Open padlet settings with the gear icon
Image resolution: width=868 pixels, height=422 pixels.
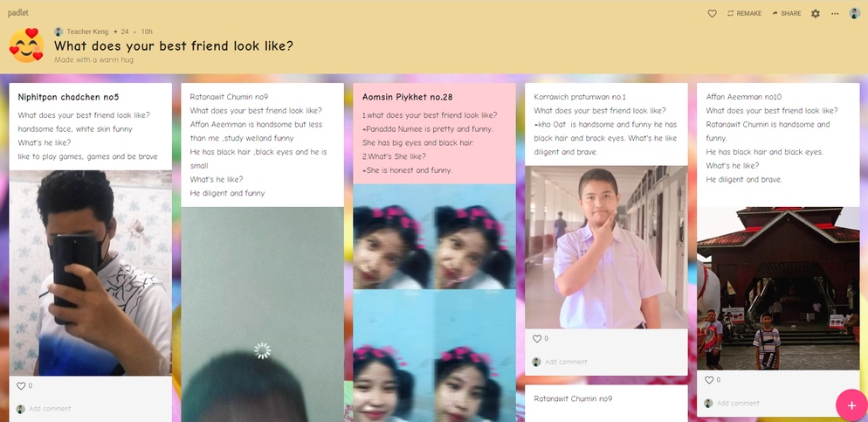816,13
